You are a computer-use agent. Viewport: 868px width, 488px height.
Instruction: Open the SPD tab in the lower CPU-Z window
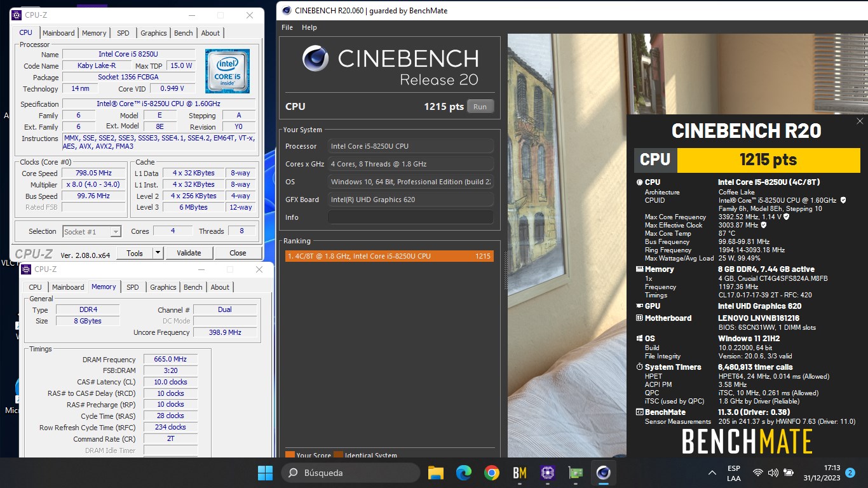click(133, 287)
